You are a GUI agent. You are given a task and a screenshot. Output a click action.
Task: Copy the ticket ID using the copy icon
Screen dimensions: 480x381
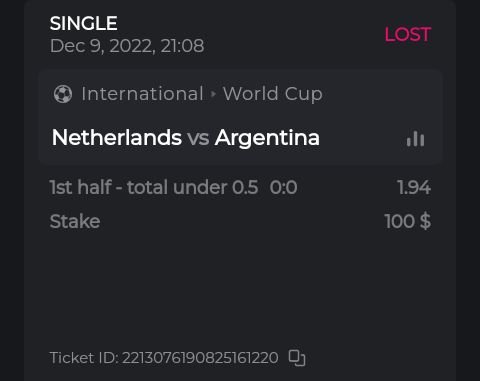point(297,358)
